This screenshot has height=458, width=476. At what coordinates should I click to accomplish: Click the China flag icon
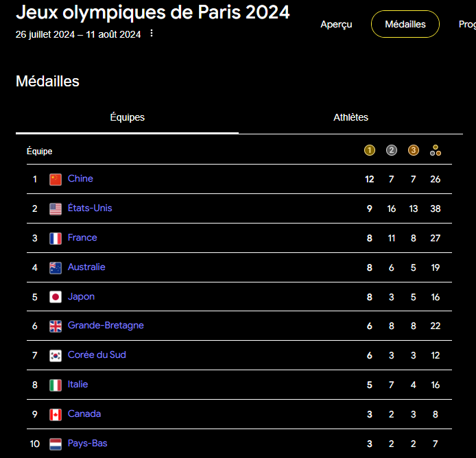[56, 180]
